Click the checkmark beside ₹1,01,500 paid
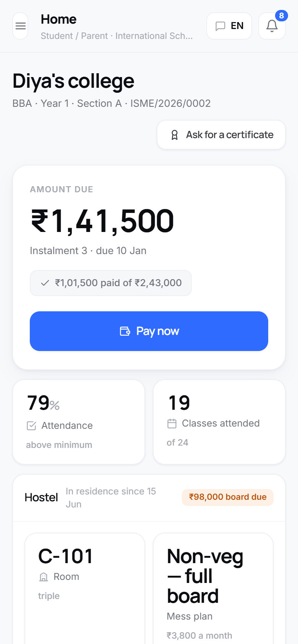This screenshot has width=298, height=644. [45, 283]
